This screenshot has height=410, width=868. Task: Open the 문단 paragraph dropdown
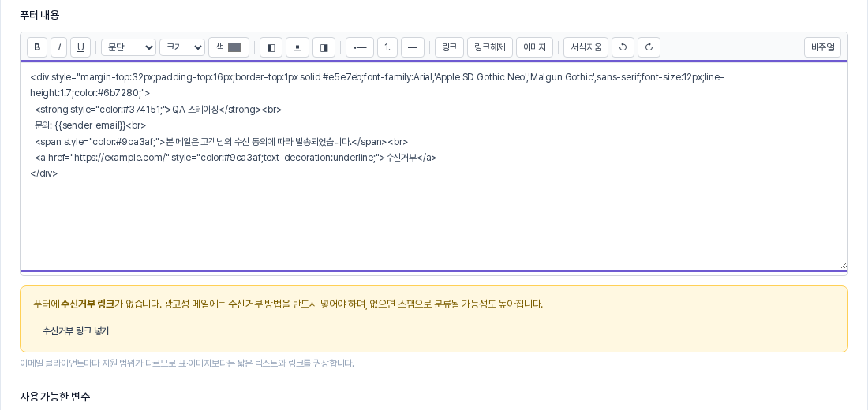click(x=129, y=47)
